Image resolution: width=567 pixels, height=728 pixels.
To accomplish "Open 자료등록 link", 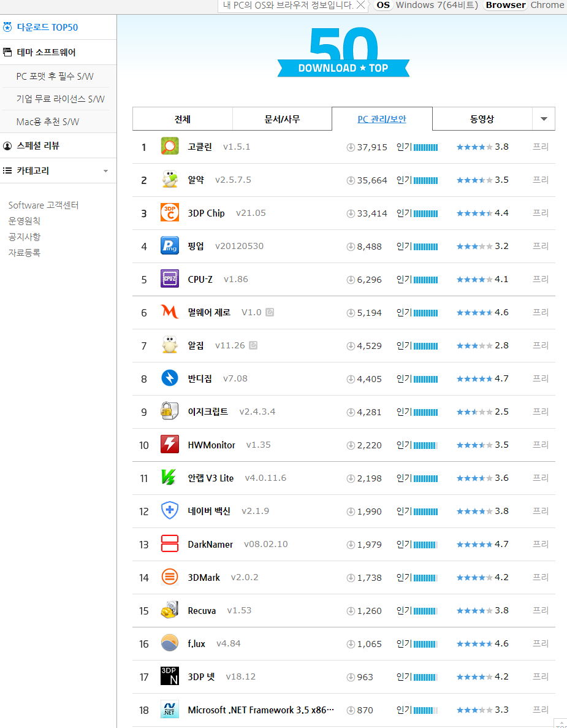I will tap(25, 253).
